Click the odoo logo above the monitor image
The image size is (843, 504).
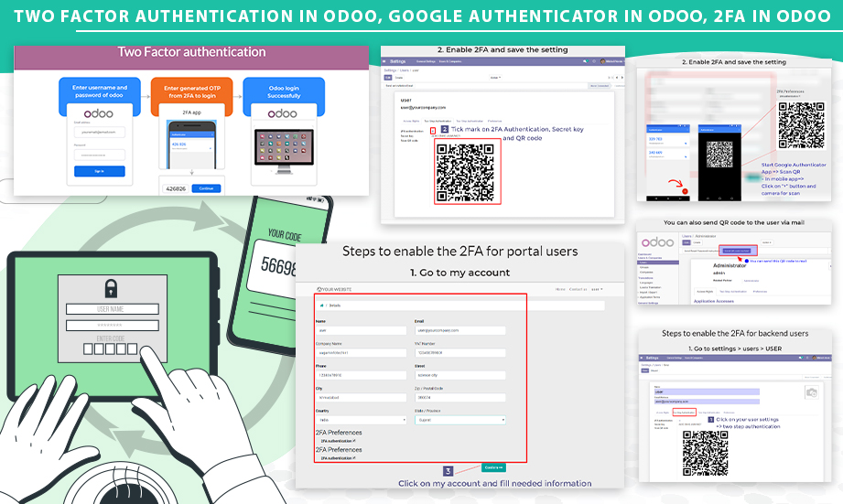(x=282, y=113)
